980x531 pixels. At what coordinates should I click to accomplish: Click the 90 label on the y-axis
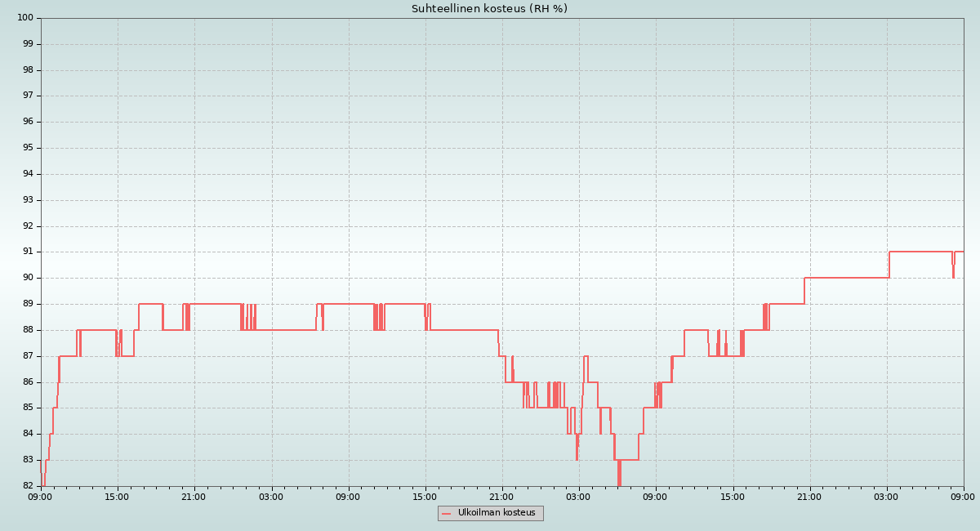[27, 278]
